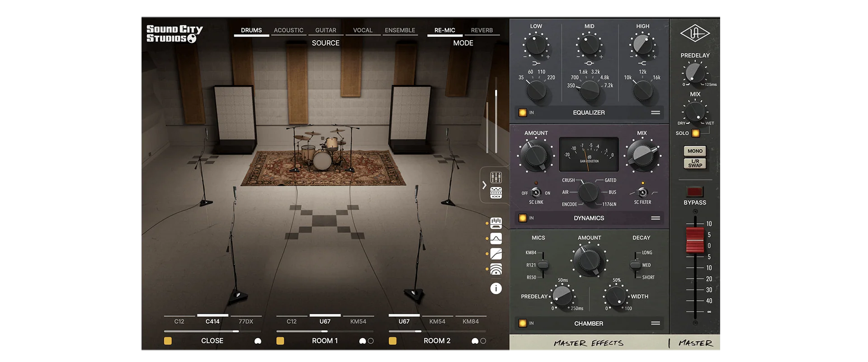
Task: Click the chamber MICS selector switch
Action: pyautogui.click(x=543, y=265)
